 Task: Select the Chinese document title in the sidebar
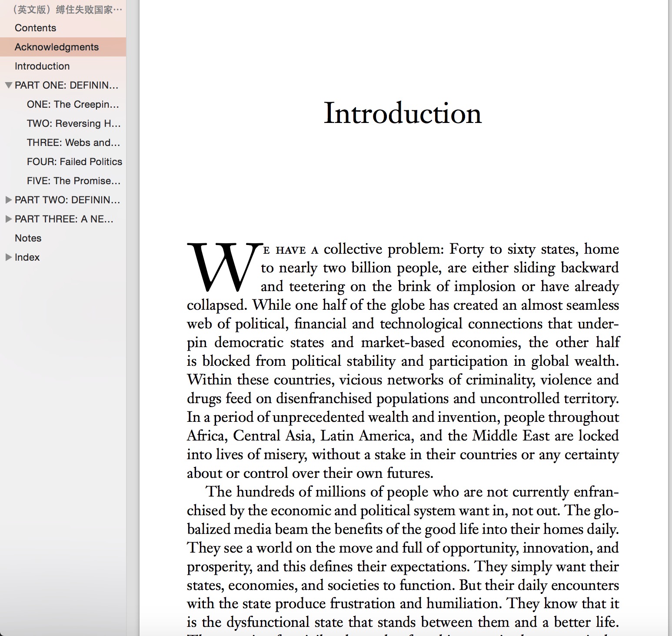click(x=67, y=10)
